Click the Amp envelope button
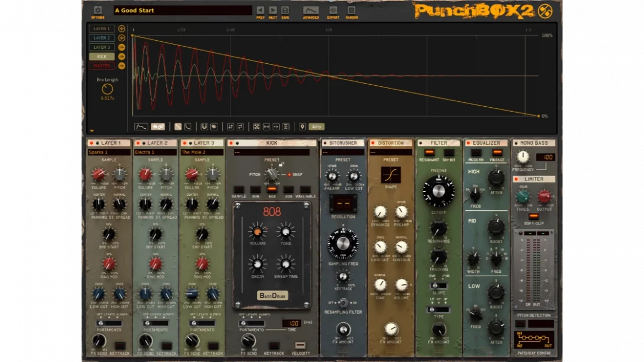 (x=316, y=127)
